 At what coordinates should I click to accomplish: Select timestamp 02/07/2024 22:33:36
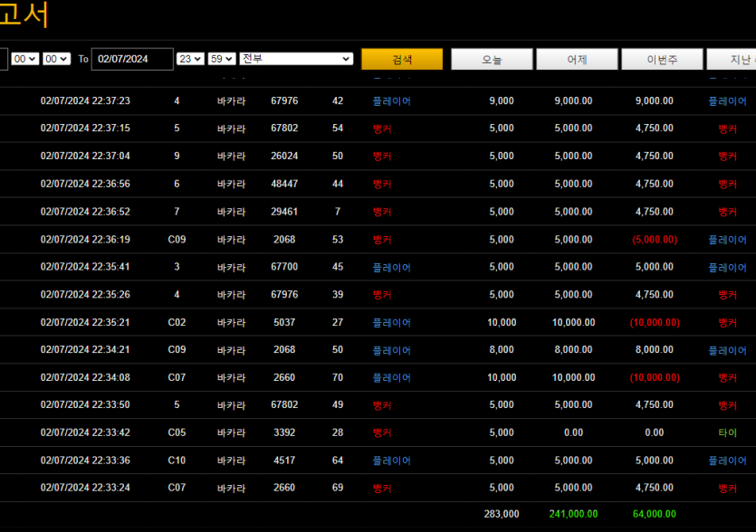[x=85, y=461]
